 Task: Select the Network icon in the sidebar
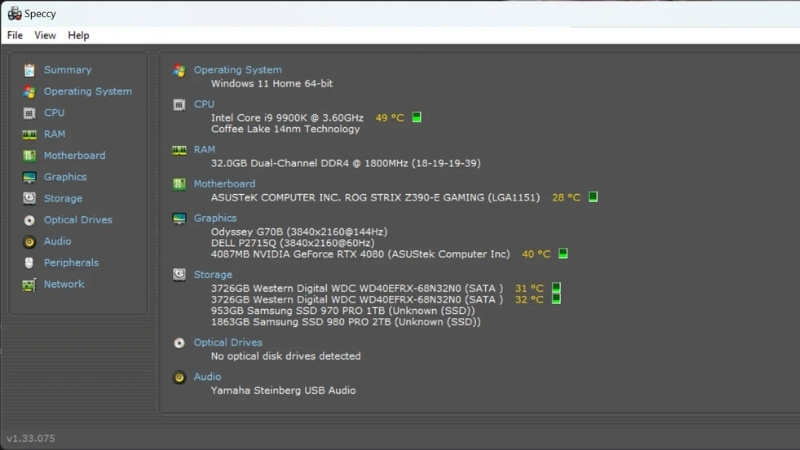pyautogui.click(x=29, y=285)
